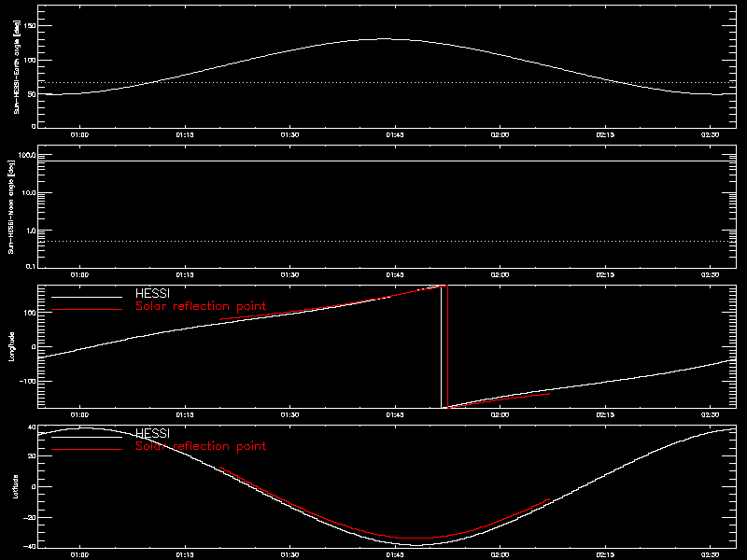
Task: Click the minimum of the white Latitude curve
Action: [x=416, y=545]
